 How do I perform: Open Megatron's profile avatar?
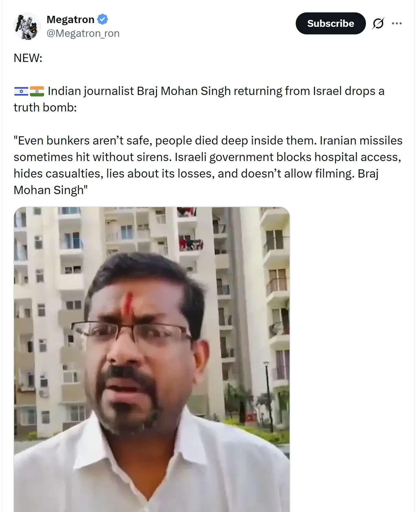[27, 26]
